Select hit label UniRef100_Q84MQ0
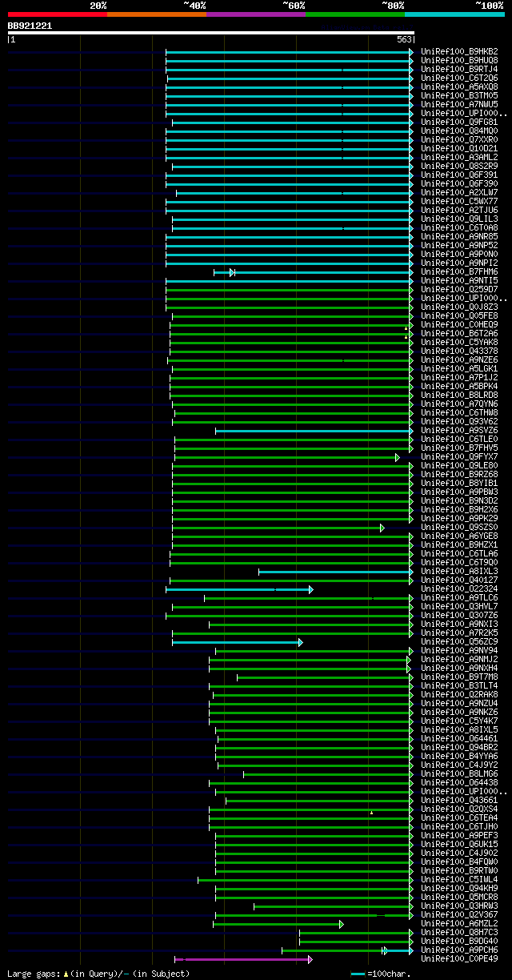The image size is (512, 980). 460,131
